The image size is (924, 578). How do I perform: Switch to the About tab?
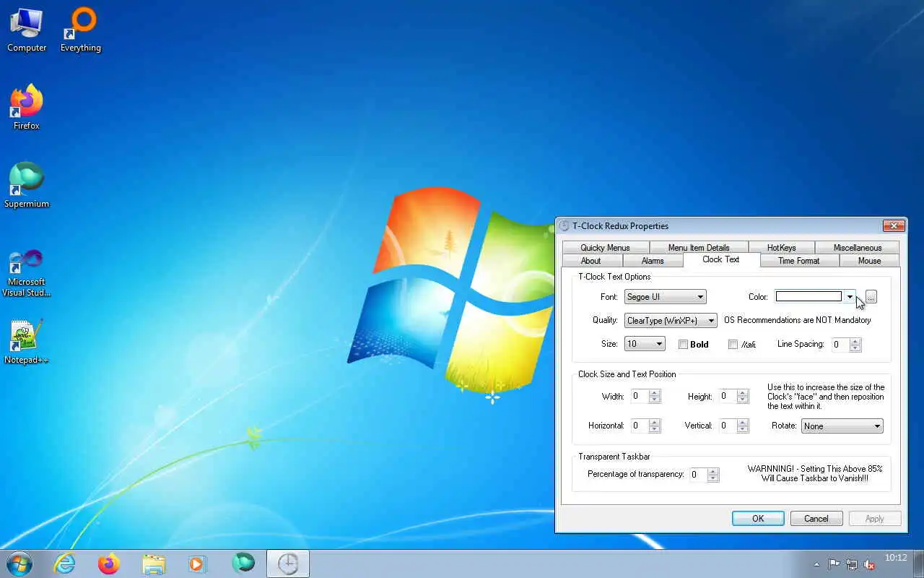[x=590, y=261]
